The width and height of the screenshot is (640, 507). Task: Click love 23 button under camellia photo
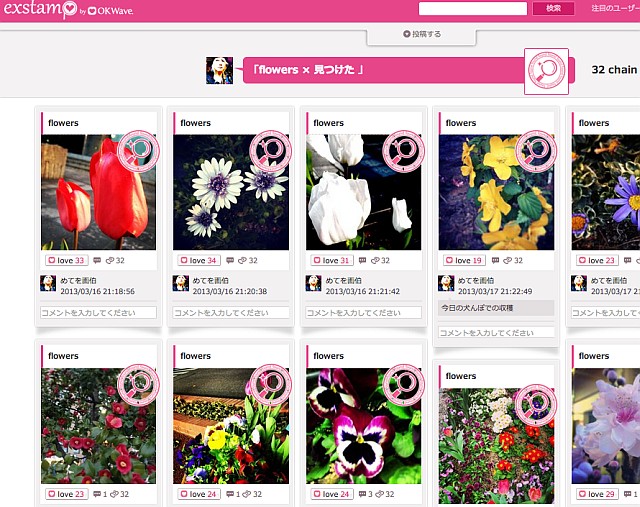coord(66,494)
